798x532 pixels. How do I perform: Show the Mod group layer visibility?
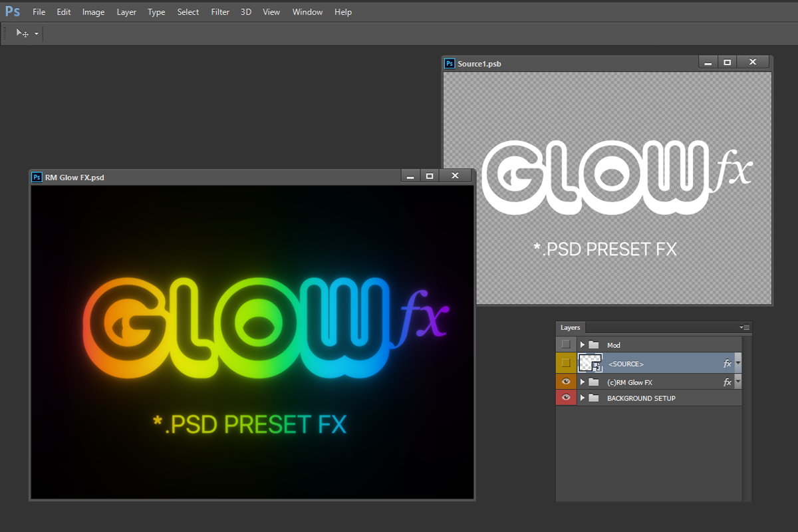[x=566, y=344]
